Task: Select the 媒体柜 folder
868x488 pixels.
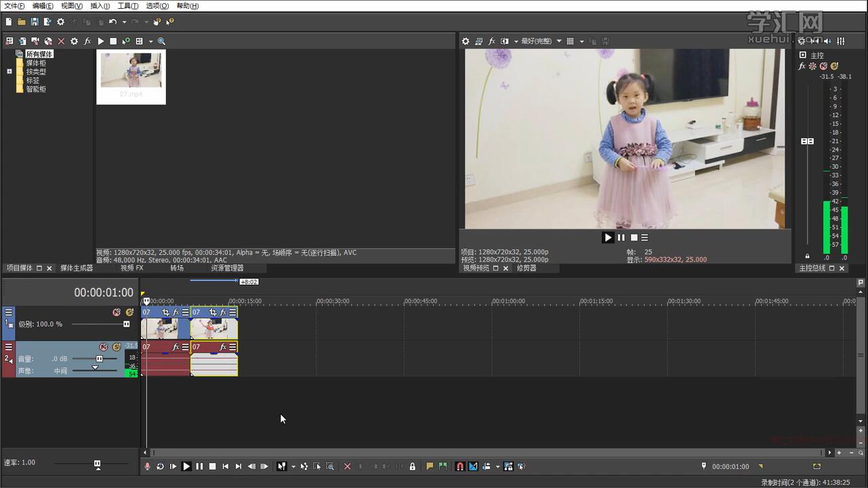Action: (36, 63)
